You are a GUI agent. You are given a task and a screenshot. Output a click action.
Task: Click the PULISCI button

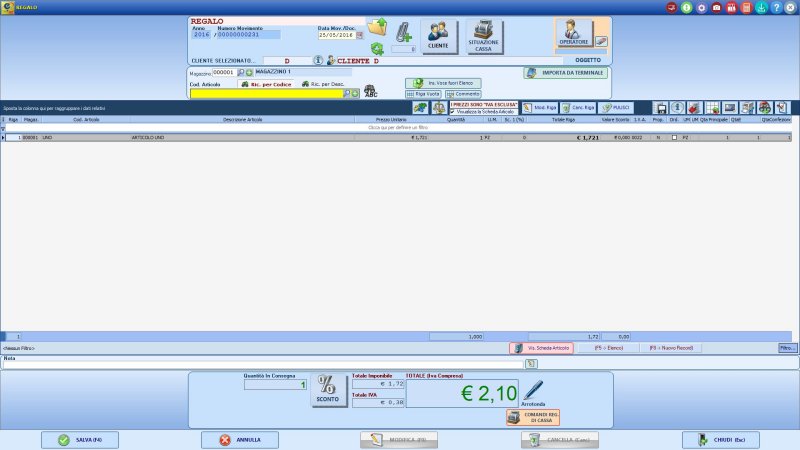(616, 108)
